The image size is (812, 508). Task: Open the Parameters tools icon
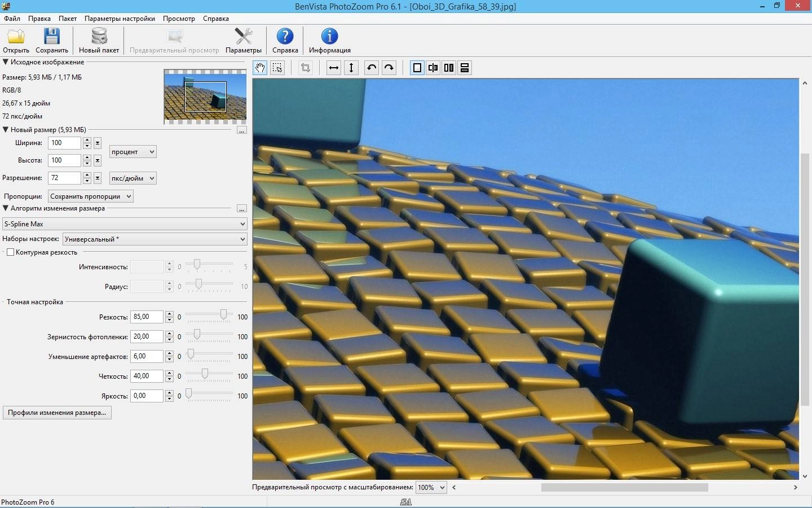click(244, 37)
